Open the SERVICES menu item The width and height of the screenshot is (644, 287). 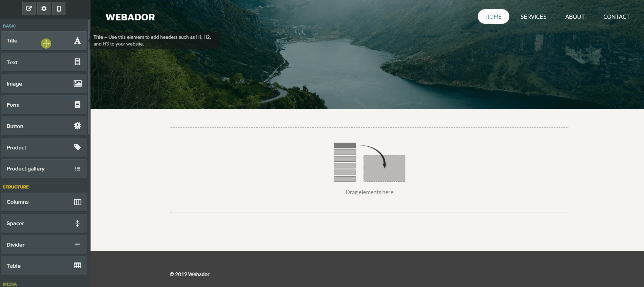click(533, 17)
